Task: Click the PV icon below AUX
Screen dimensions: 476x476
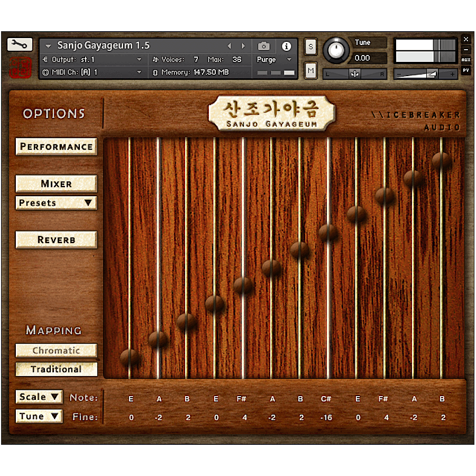Action: 465,69
